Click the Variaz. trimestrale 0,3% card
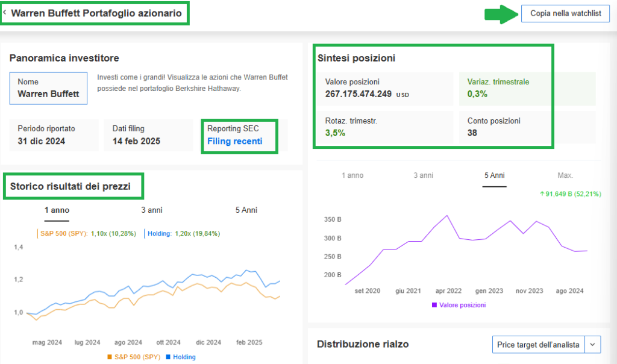This screenshot has width=617, height=364. tap(527, 88)
